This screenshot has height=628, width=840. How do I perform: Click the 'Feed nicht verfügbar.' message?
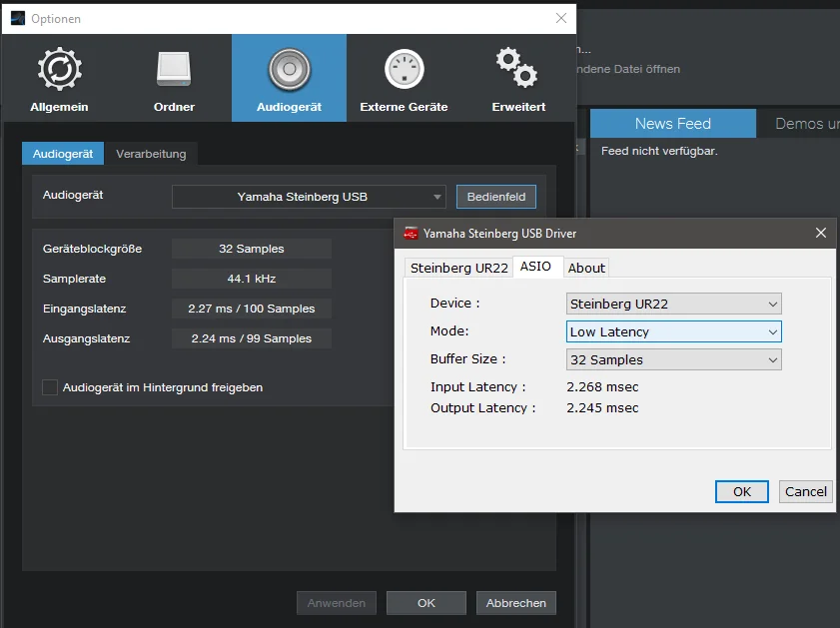click(659, 151)
